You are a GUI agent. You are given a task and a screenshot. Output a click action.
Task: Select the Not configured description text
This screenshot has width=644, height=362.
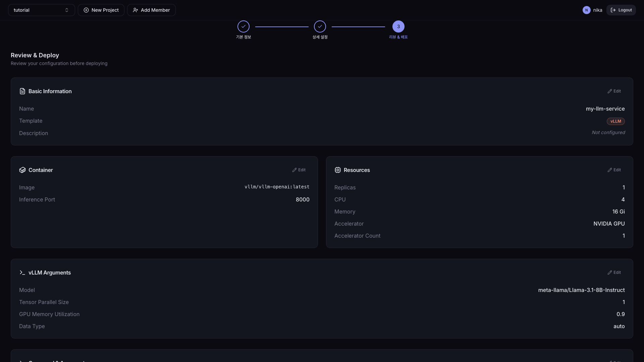[x=608, y=133]
